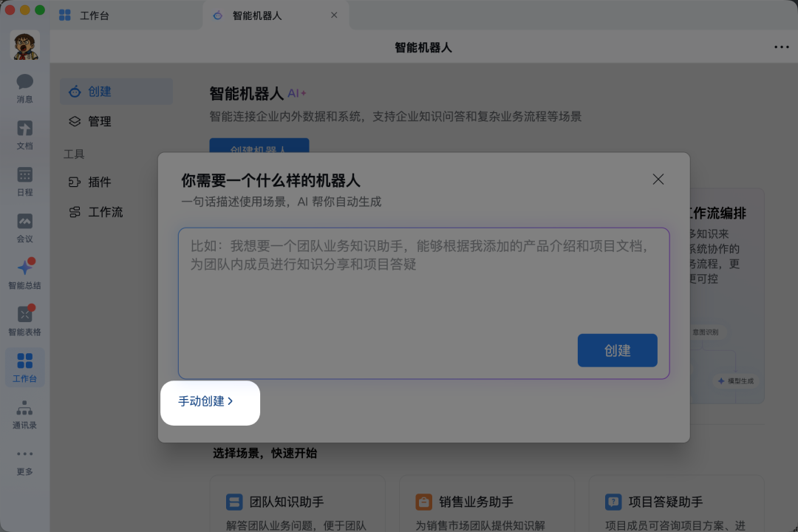Open the 工作流 workflow icon
Screen dimensions: 798x532
pyautogui.click(x=75, y=212)
